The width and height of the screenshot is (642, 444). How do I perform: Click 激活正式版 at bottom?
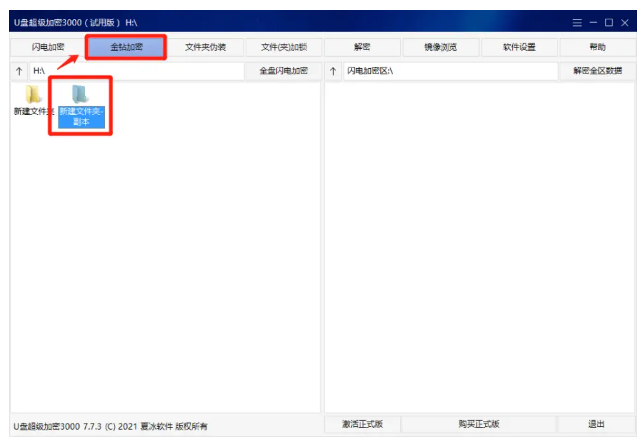click(362, 425)
